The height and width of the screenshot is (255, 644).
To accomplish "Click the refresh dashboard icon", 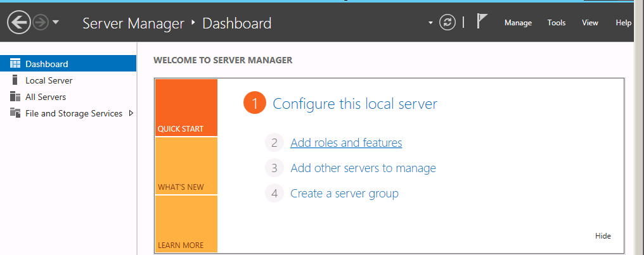I will [448, 23].
